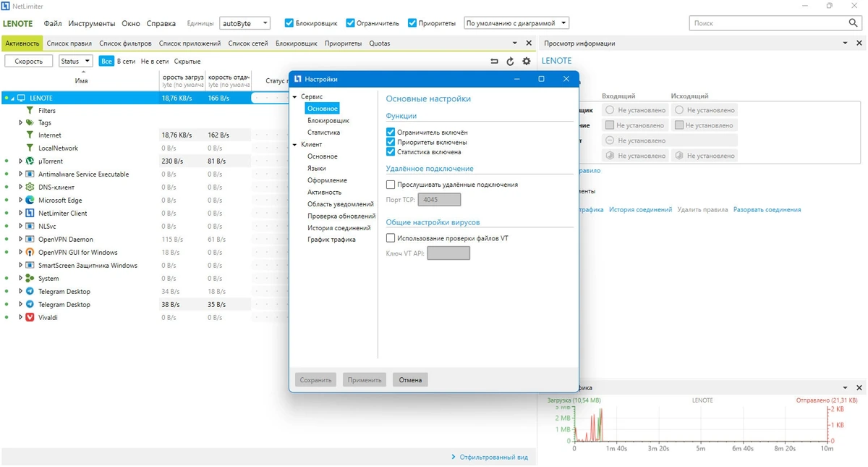Select Статистика in the settings tree
Image resolution: width=868 pixels, height=467 pixels.
pyautogui.click(x=323, y=132)
